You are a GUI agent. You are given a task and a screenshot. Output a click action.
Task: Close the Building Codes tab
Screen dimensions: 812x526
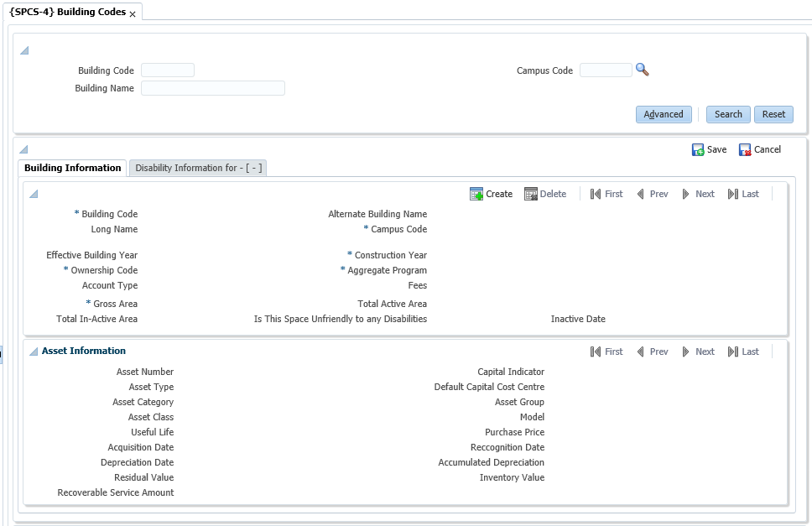[x=133, y=14]
